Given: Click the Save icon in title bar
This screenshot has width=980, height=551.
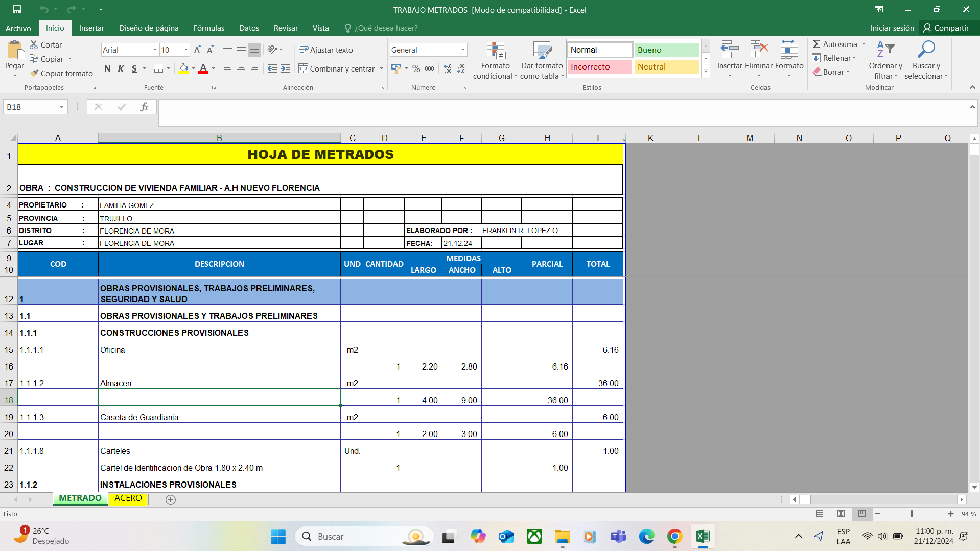Looking at the screenshot, I should 17,9.
